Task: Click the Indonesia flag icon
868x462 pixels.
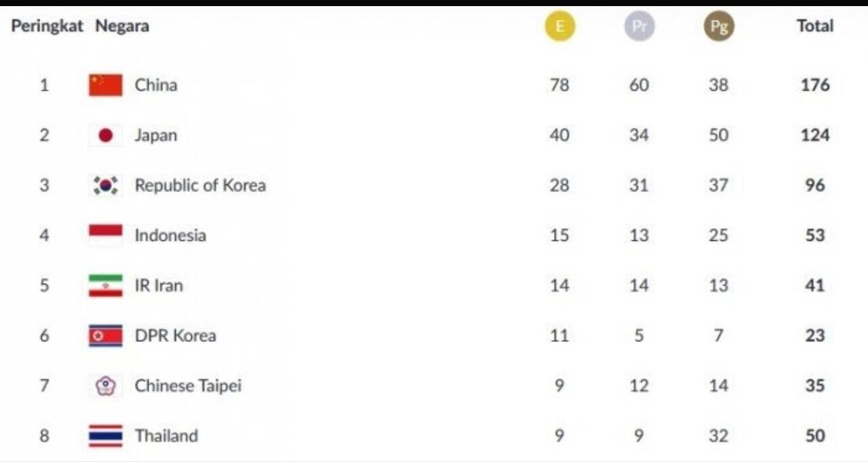Action: (106, 234)
